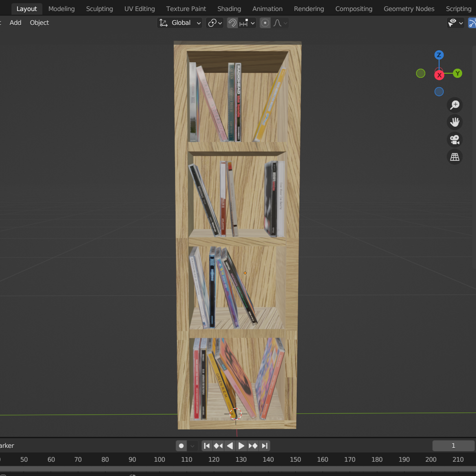
Task: Jump to the timeline end frame
Action: (x=264, y=446)
